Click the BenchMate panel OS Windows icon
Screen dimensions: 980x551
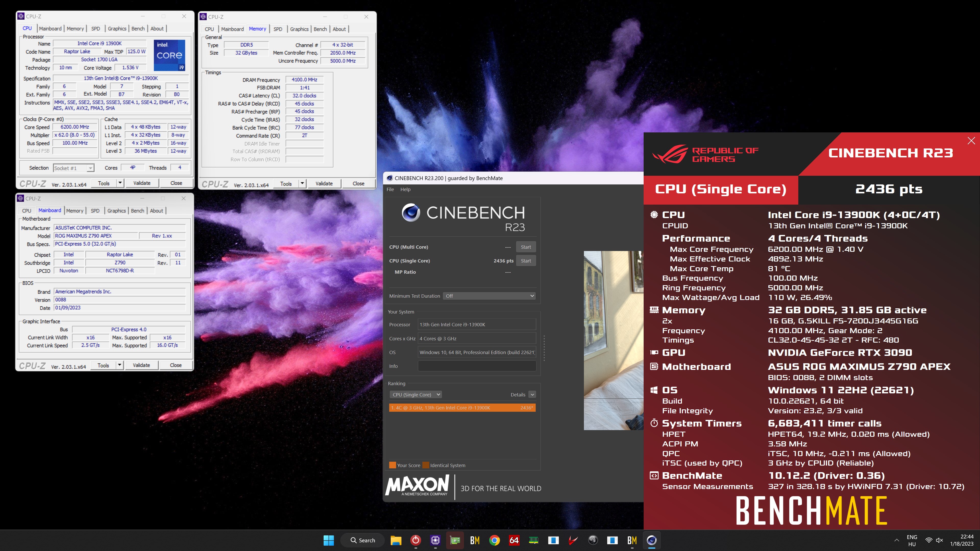[x=654, y=390]
